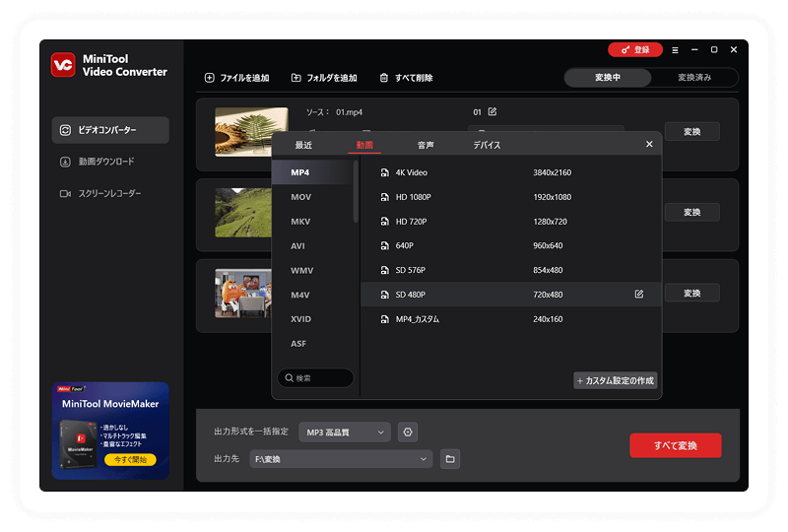Click the HD 720P preset icon
Viewport: 788px width, 532px height.
coord(385,222)
